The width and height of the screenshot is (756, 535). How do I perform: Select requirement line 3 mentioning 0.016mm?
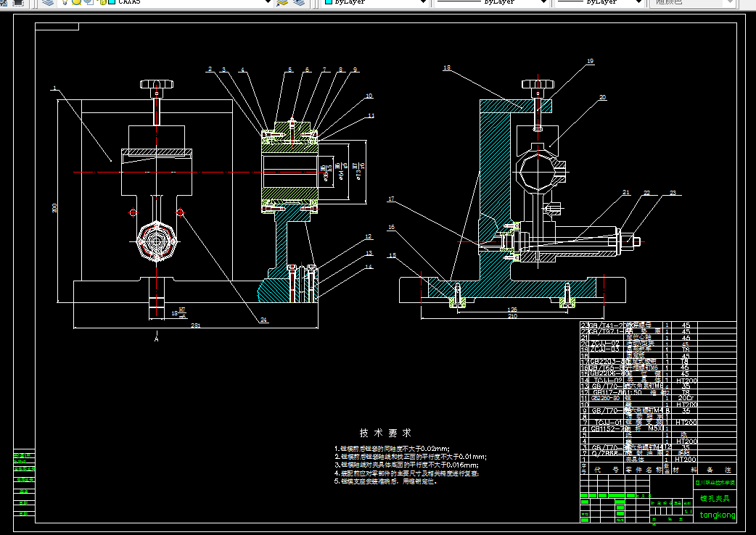pos(406,465)
